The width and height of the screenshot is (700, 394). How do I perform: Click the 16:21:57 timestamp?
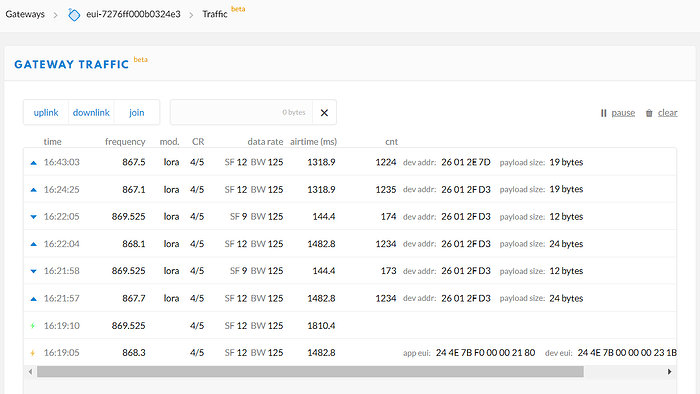(x=62, y=298)
